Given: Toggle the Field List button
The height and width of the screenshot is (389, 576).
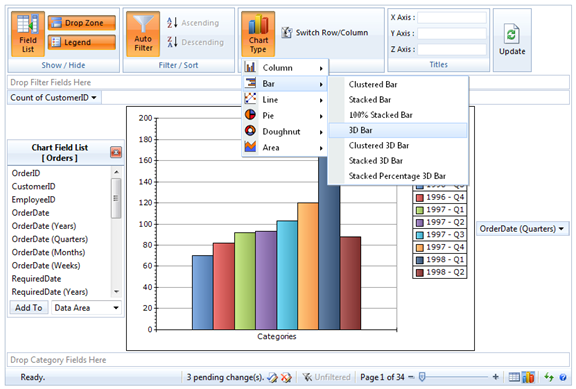Looking at the screenshot, I should [28, 34].
